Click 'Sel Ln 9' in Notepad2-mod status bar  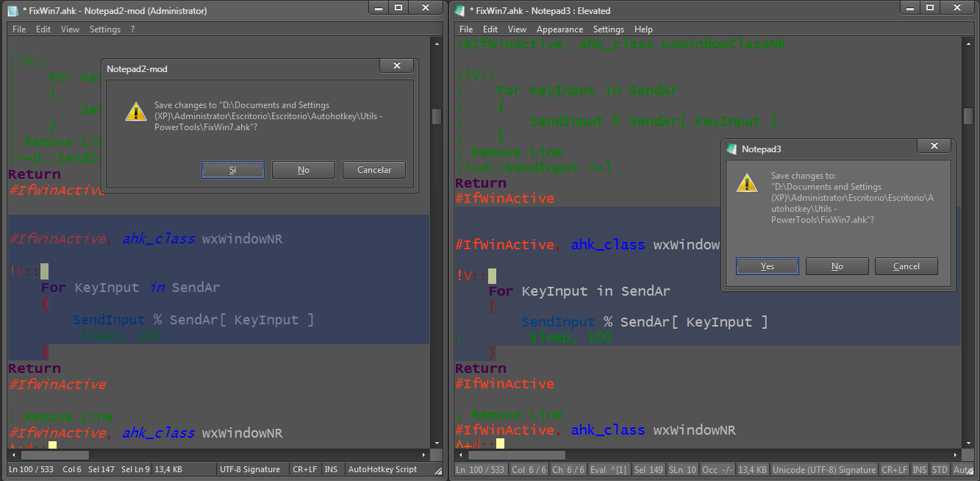click(x=135, y=469)
